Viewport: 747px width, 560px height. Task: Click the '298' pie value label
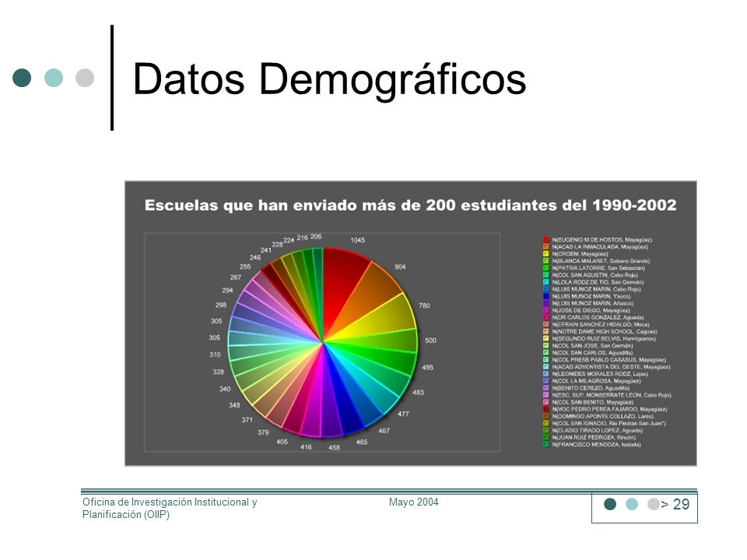[x=221, y=305]
